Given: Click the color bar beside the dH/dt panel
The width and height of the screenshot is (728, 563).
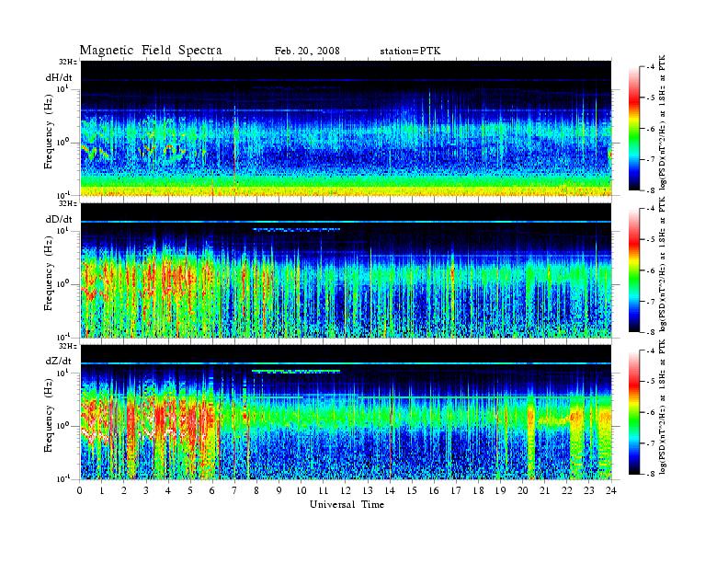Looking at the screenshot, I should click(x=634, y=129).
